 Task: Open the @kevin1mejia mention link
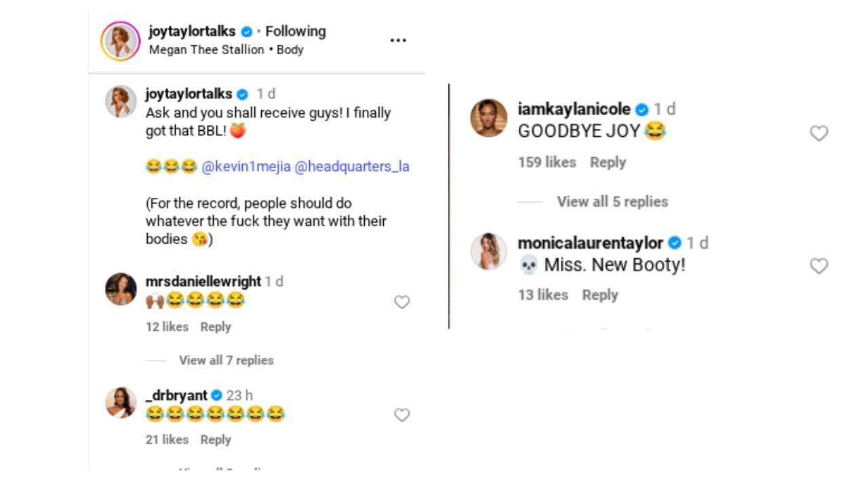click(x=245, y=167)
